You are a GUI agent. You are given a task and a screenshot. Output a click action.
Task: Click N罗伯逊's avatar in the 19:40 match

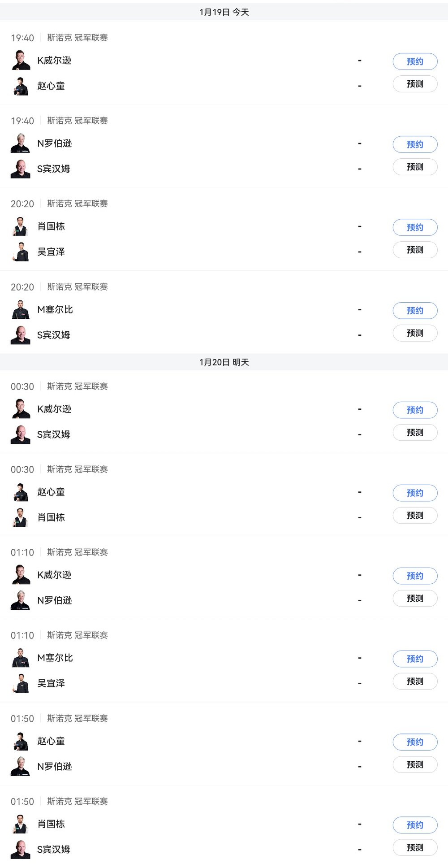pos(21,143)
